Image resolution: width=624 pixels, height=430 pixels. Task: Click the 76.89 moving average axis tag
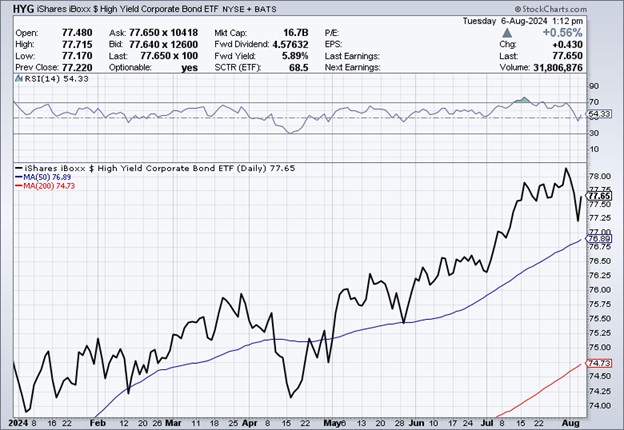point(598,240)
